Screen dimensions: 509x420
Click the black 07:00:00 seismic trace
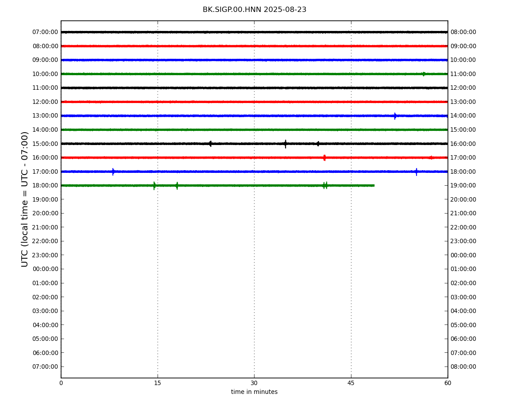pos(254,32)
